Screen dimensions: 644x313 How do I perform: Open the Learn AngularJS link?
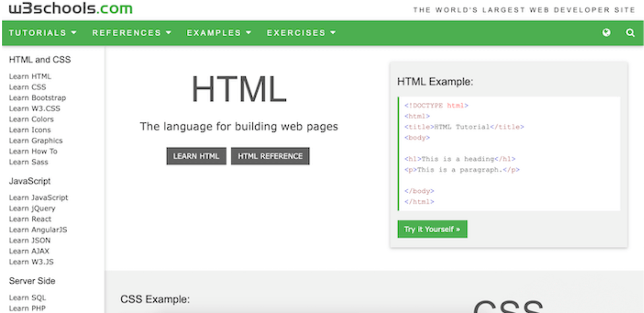tap(38, 230)
